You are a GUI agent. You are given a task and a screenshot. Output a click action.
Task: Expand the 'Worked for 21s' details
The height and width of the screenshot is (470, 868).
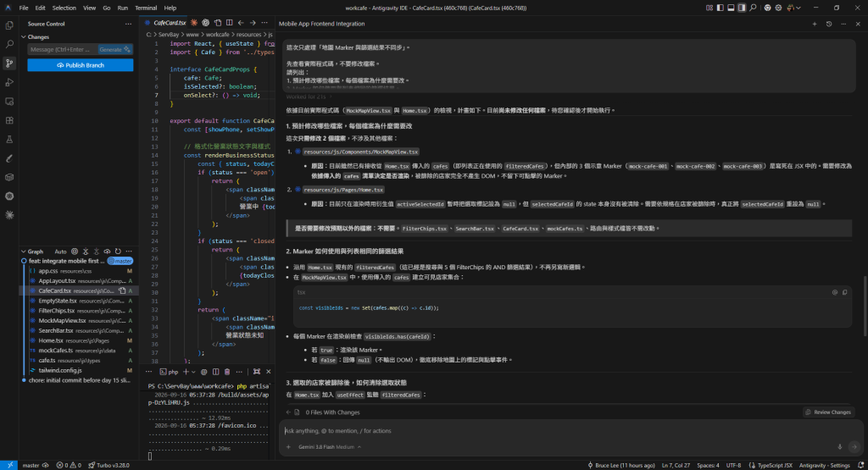(309, 97)
